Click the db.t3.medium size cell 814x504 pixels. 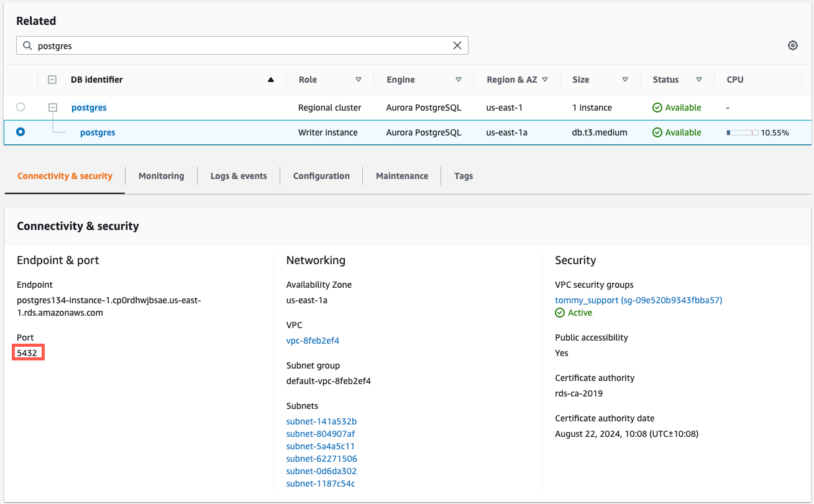(600, 132)
